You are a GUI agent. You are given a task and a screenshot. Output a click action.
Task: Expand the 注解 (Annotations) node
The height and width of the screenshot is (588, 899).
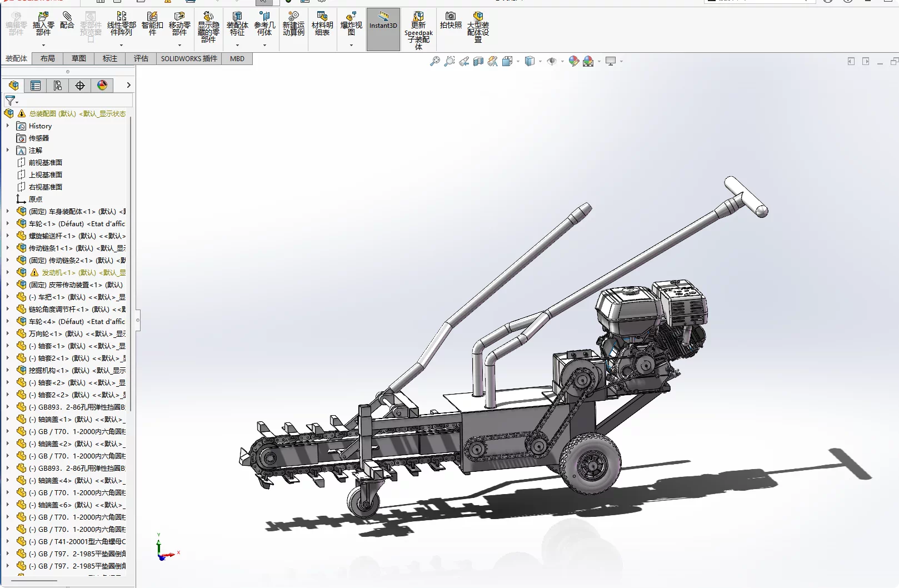(x=8, y=151)
